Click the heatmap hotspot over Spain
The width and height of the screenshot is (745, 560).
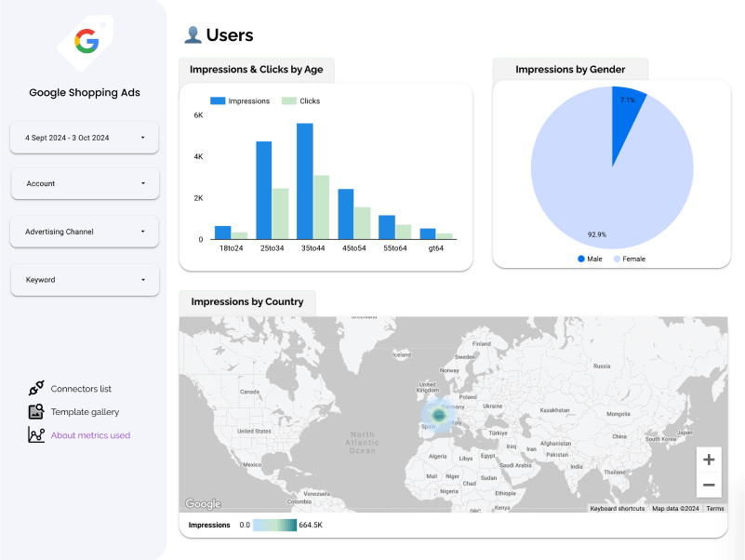(x=439, y=414)
